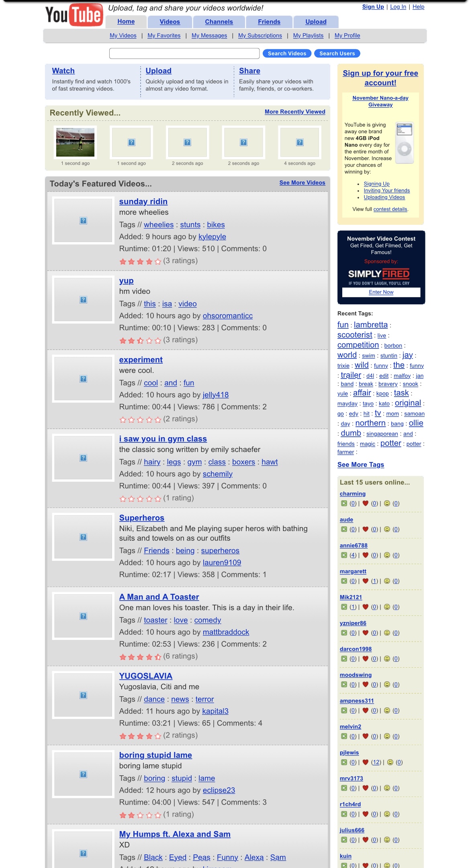Click the YouTube logo
Screen dimensions: 470x868
point(74,15)
